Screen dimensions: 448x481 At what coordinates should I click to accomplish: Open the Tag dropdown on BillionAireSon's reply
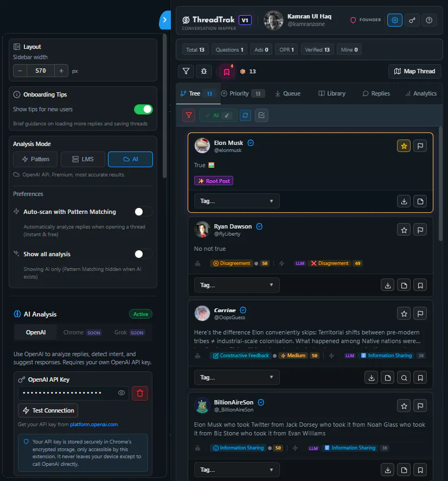click(x=236, y=470)
